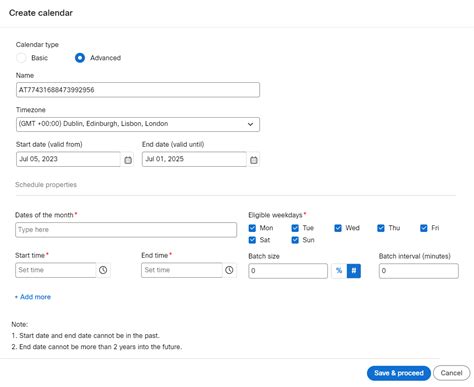Uncheck the Tue weekday checkbox

[x=295, y=228]
